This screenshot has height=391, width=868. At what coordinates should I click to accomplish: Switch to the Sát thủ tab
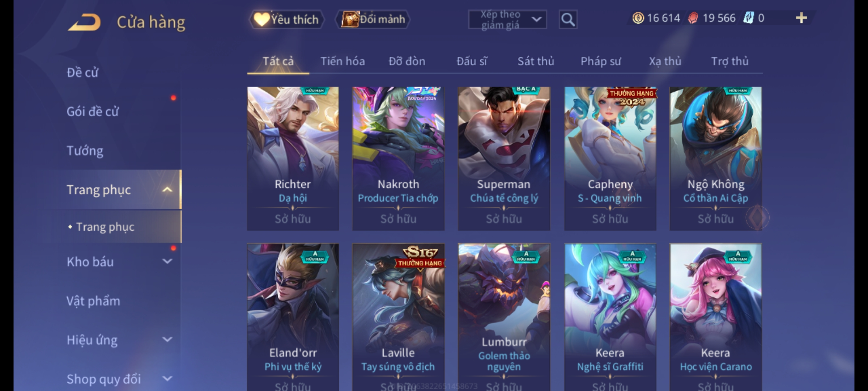[536, 61]
